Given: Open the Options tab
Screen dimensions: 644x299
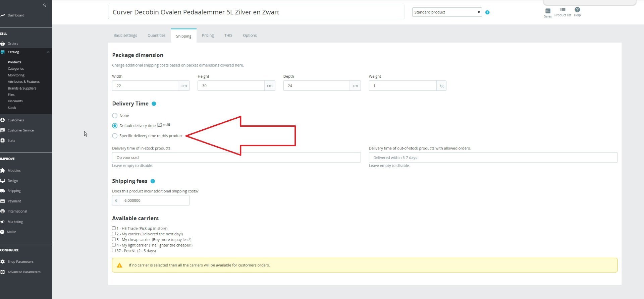Looking at the screenshot, I should pos(250,36).
